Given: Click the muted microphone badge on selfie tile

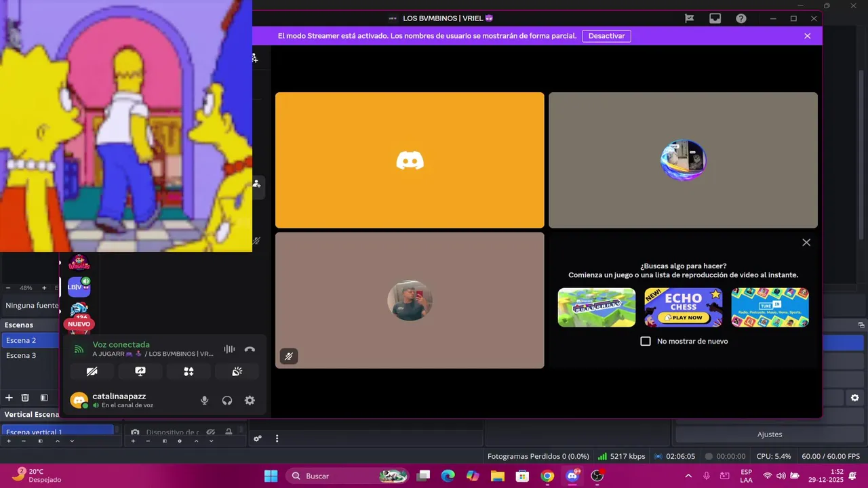Looking at the screenshot, I should (289, 356).
